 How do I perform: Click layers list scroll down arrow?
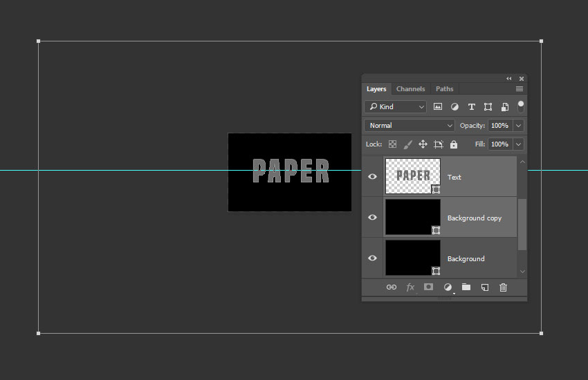pos(522,272)
